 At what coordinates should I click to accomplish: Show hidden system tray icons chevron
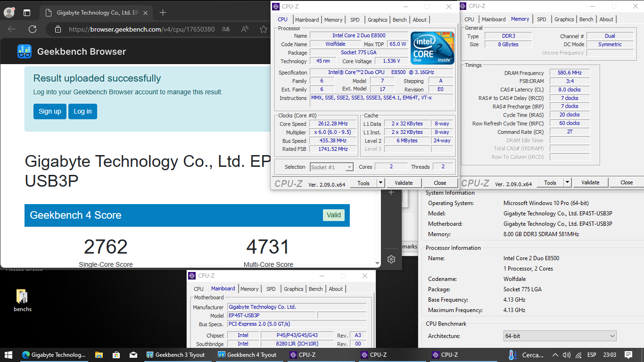555,355
